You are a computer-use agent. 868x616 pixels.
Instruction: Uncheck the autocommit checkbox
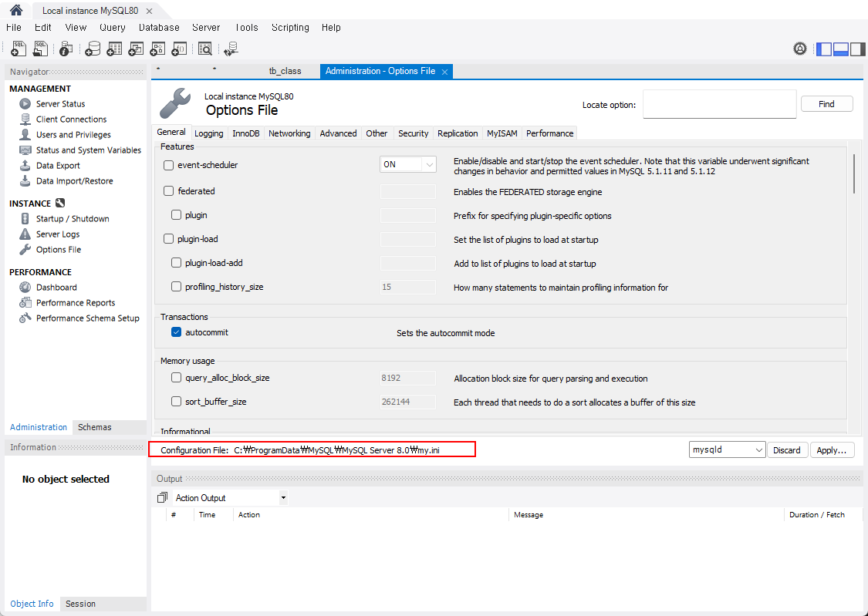tap(176, 332)
